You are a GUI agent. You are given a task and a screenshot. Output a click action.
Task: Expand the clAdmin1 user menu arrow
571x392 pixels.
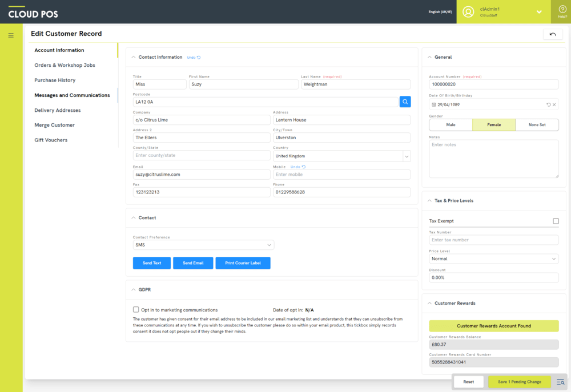[x=539, y=12]
